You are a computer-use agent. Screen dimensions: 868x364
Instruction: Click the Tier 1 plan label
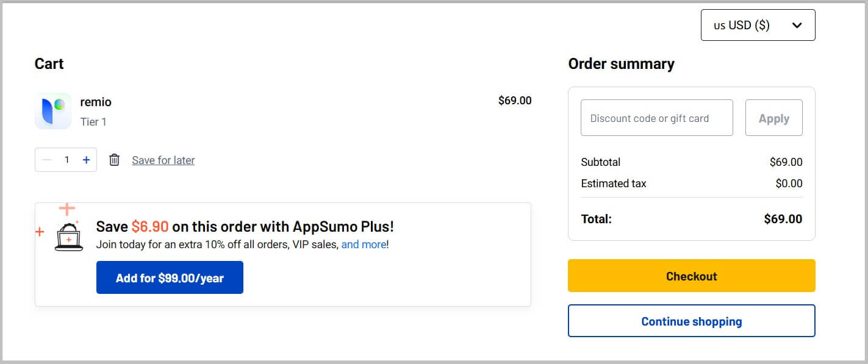[x=93, y=122]
